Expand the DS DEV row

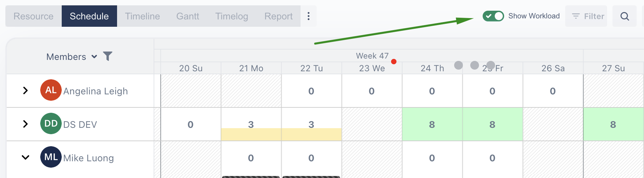point(25,124)
